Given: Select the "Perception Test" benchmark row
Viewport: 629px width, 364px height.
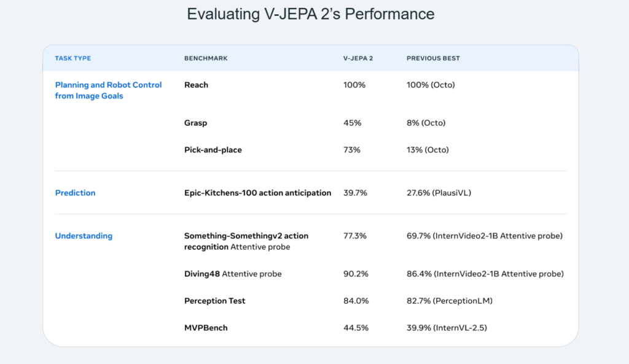Looking at the screenshot, I should pos(214,301).
